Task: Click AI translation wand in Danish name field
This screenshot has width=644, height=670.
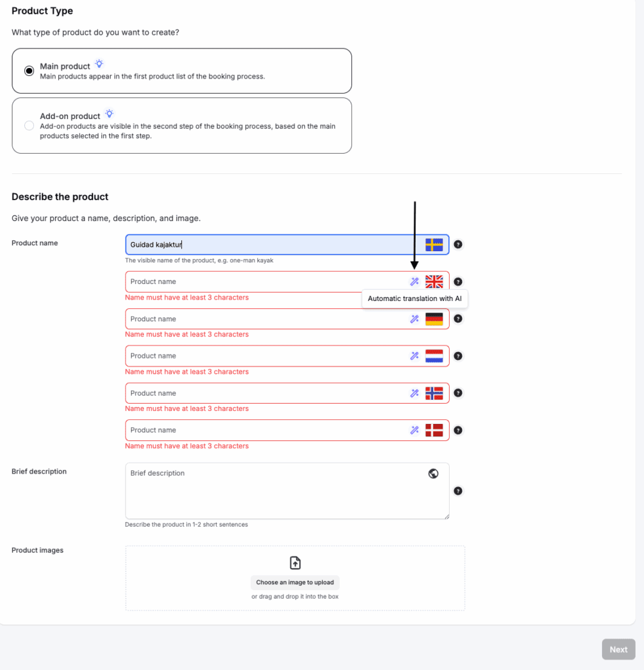Action: tap(414, 431)
